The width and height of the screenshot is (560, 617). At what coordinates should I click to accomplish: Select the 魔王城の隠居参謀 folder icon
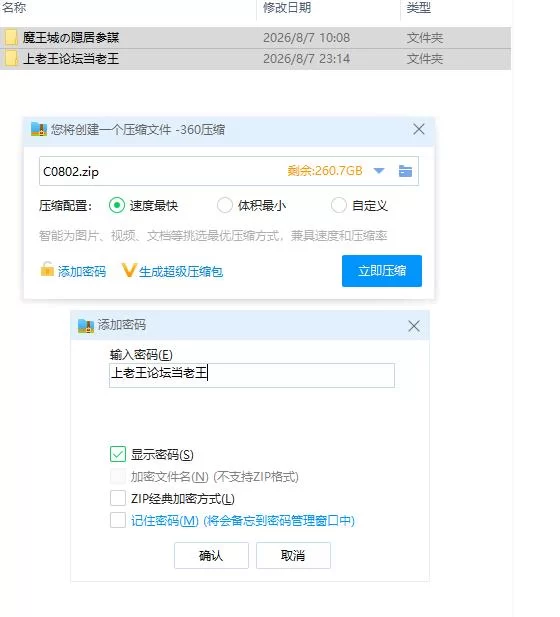[x=11, y=37]
